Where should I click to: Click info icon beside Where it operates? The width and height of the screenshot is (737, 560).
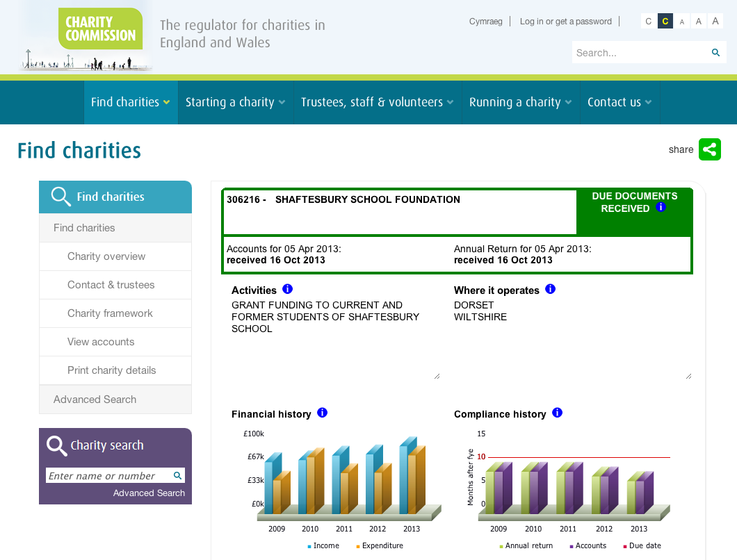tap(551, 289)
